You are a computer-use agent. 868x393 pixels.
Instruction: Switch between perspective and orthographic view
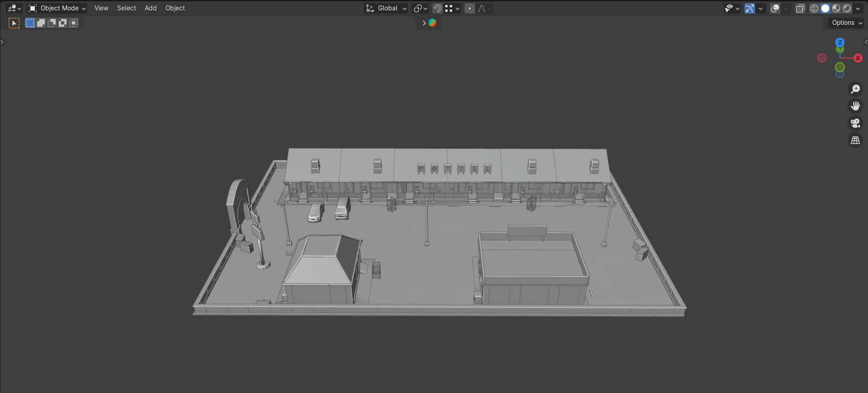pyautogui.click(x=855, y=140)
